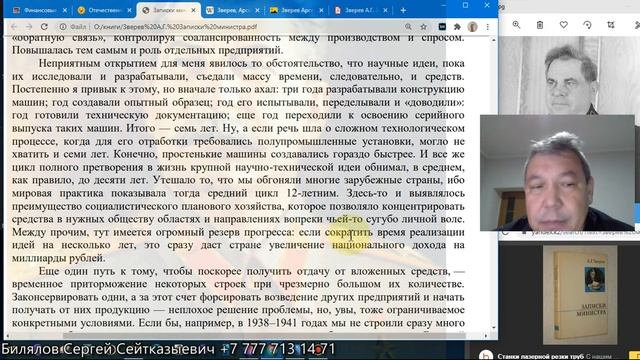
Task: Click the PDF vertical scrollbar down arrow
Action: point(494,328)
